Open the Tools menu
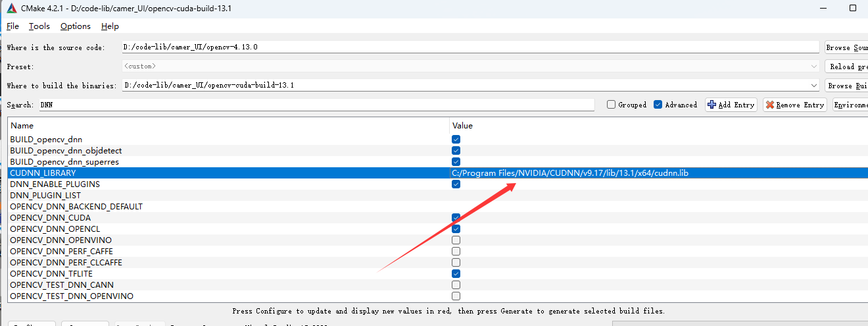Viewport: 868px width, 326px height. click(39, 26)
